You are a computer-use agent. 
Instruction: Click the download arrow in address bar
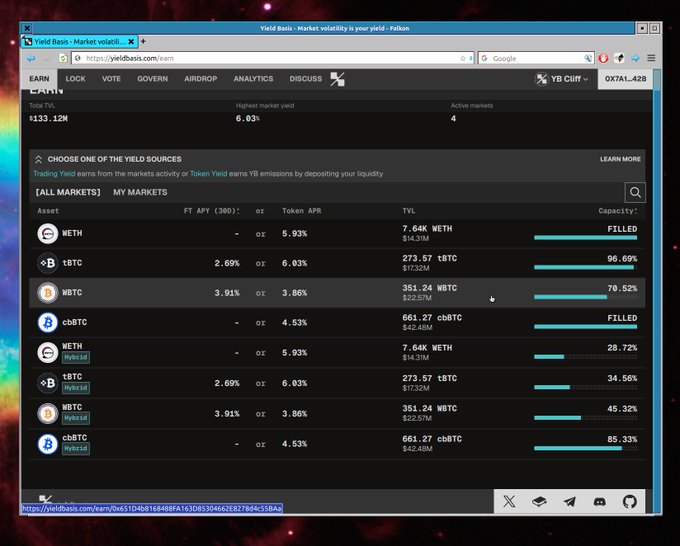tap(471, 58)
